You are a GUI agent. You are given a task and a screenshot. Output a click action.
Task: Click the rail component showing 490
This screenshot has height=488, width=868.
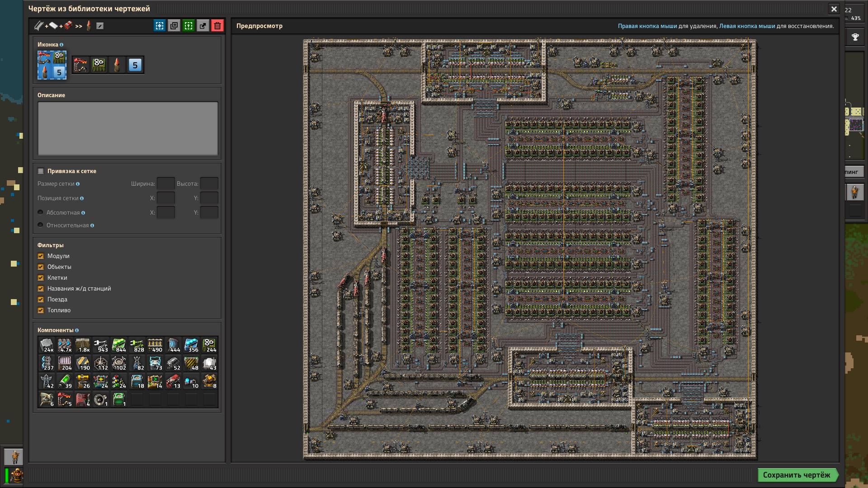coord(155,345)
